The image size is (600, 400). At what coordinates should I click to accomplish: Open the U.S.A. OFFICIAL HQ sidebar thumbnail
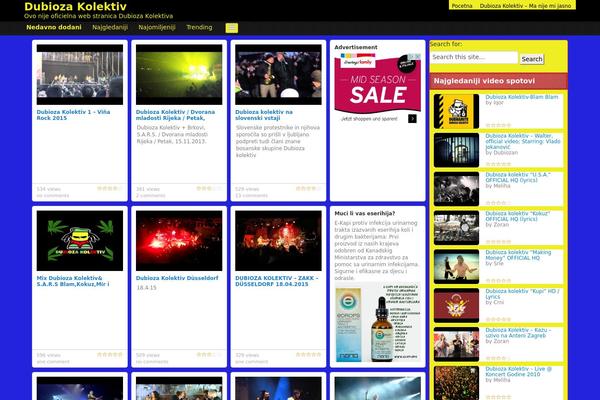(457, 189)
